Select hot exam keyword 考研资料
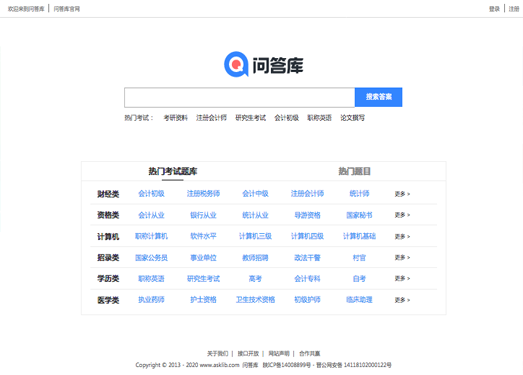523x375 pixels. click(x=175, y=118)
